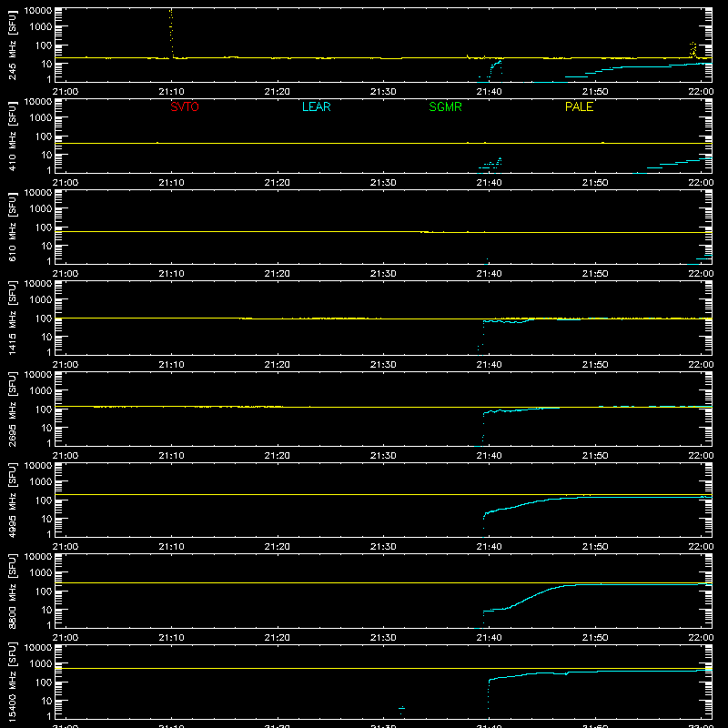Select the 4995 MHz [SFU] axis title
Screen dimensions: 728x728
(12, 500)
